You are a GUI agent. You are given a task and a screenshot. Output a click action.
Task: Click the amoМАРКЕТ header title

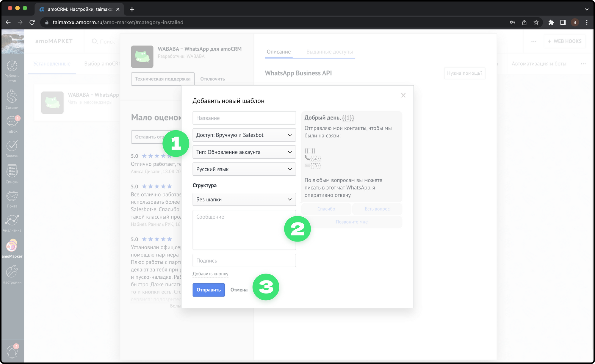[54, 41]
